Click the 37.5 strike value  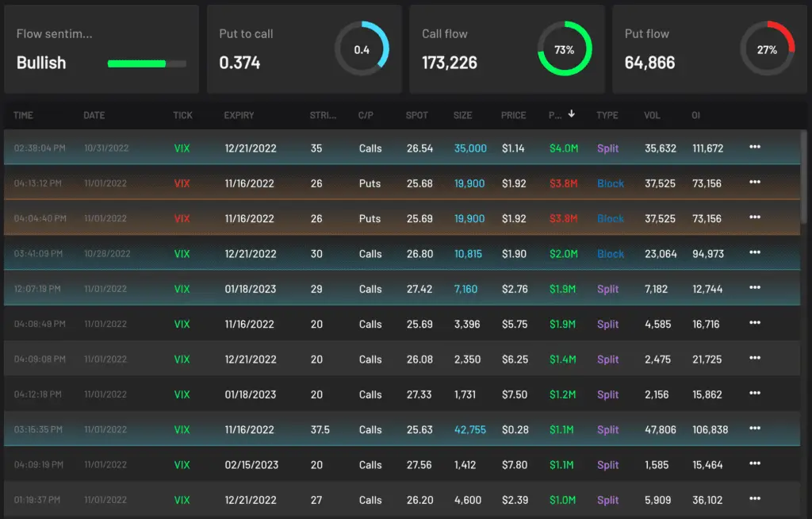tap(320, 430)
